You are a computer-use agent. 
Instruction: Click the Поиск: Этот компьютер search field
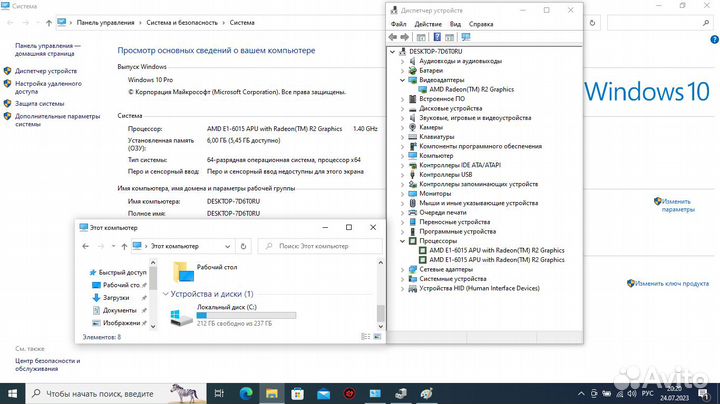[320, 246]
